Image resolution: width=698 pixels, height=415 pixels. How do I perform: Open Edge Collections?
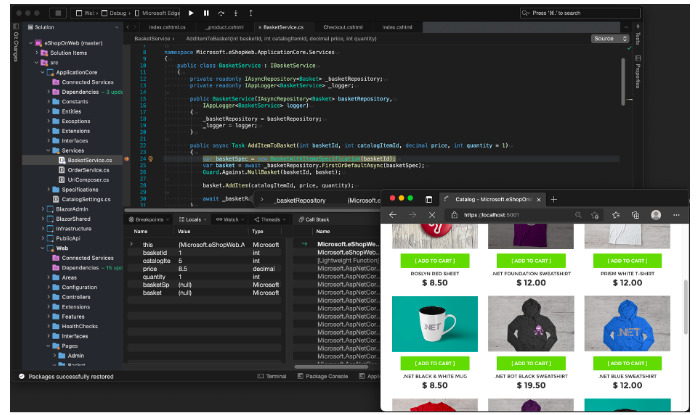[x=635, y=215]
